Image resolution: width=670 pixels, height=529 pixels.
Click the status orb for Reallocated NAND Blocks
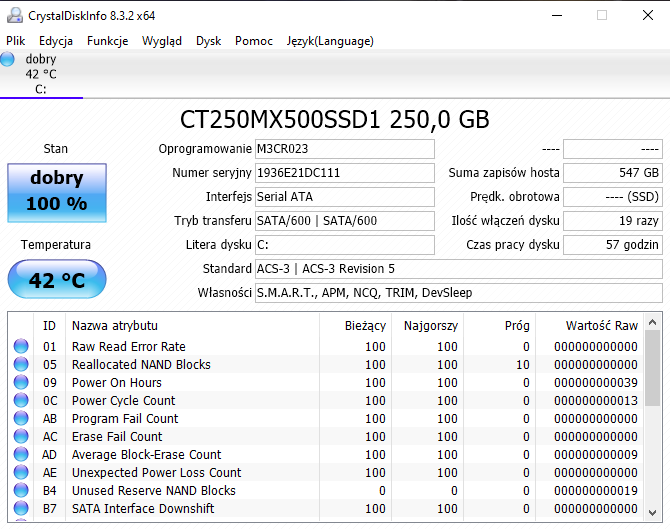[21, 364]
